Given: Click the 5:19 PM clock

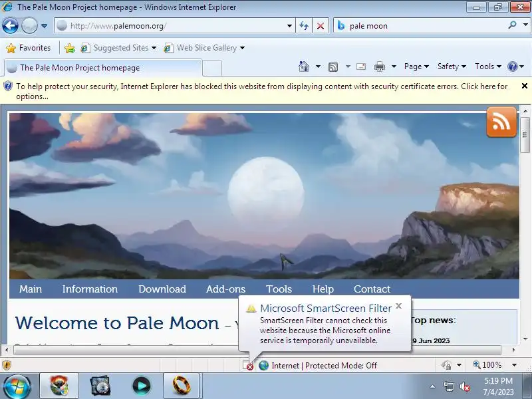Looking at the screenshot, I should pos(498,380).
